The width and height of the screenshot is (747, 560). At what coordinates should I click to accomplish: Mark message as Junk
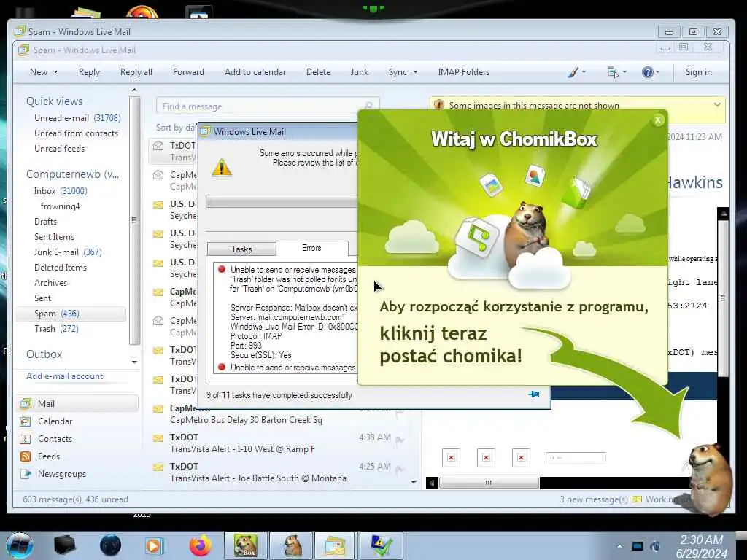359,72
